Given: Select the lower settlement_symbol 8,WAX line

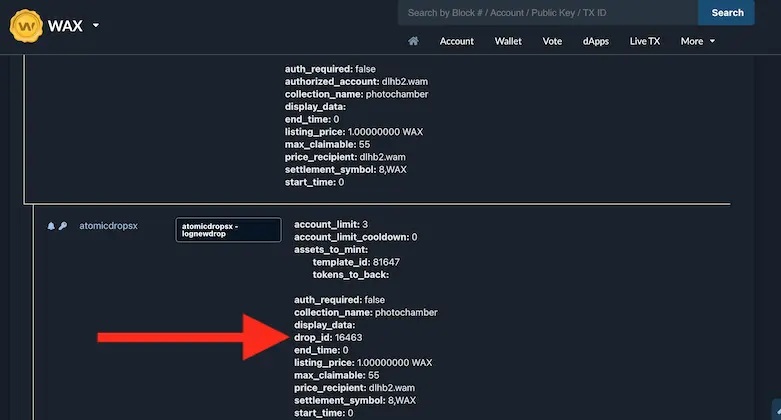Looking at the screenshot, I should click(x=355, y=400).
